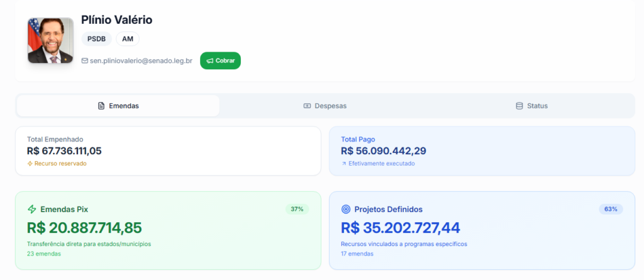Screen dimensions: 644x280
Task: Click the document icon on Emendas tab
Action: pos(101,106)
